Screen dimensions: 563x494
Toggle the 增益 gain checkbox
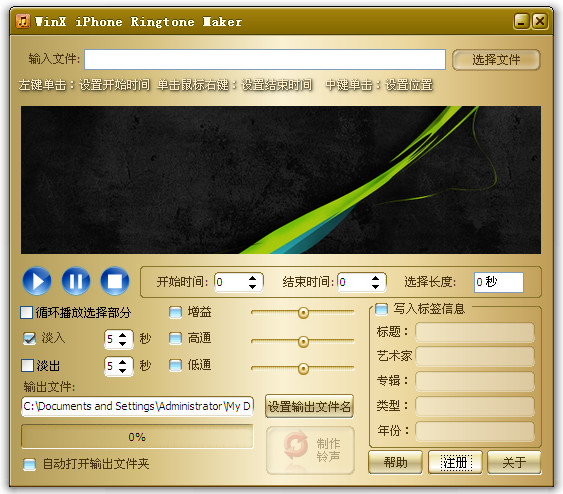pos(175,312)
